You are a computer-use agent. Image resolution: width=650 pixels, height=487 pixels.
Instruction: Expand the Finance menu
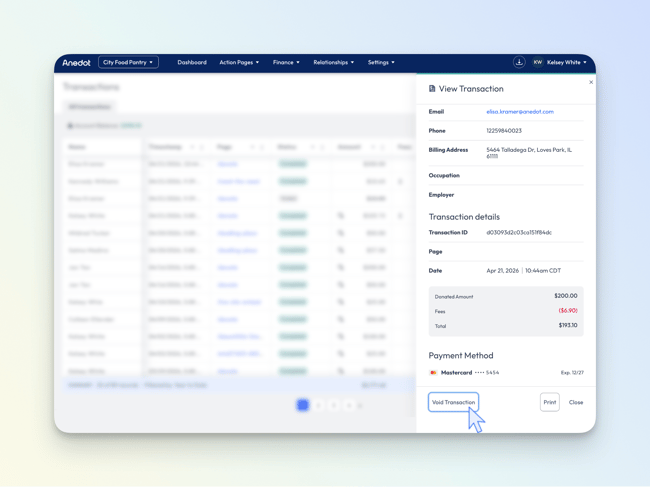(286, 62)
